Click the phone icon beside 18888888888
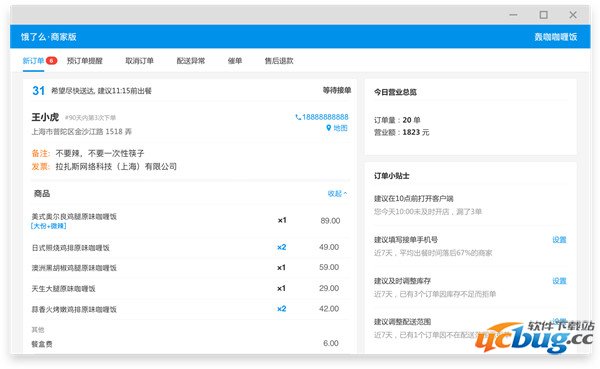 298,117
